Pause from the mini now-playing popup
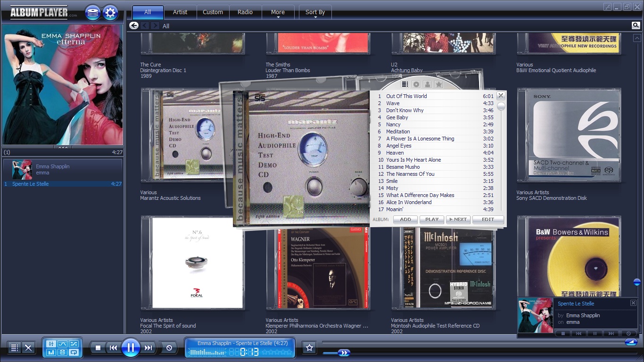The height and width of the screenshot is (362, 644). (x=595, y=333)
